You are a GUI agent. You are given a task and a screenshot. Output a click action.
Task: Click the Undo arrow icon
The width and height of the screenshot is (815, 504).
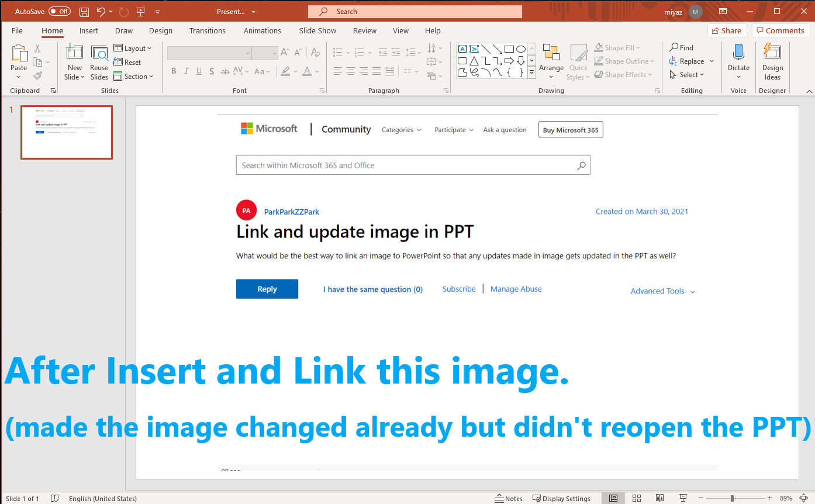101,12
